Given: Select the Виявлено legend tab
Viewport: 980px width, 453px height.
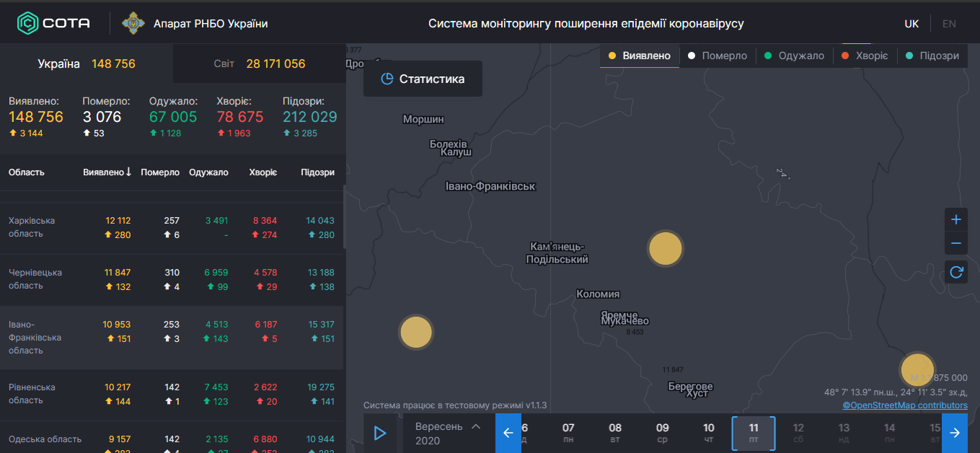Looking at the screenshot, I should pos(639,54).
